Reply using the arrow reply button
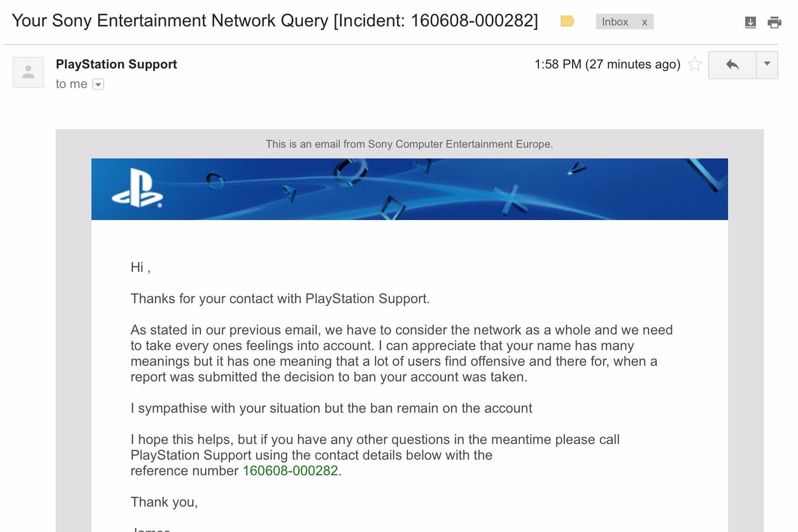 pos(732,65)
